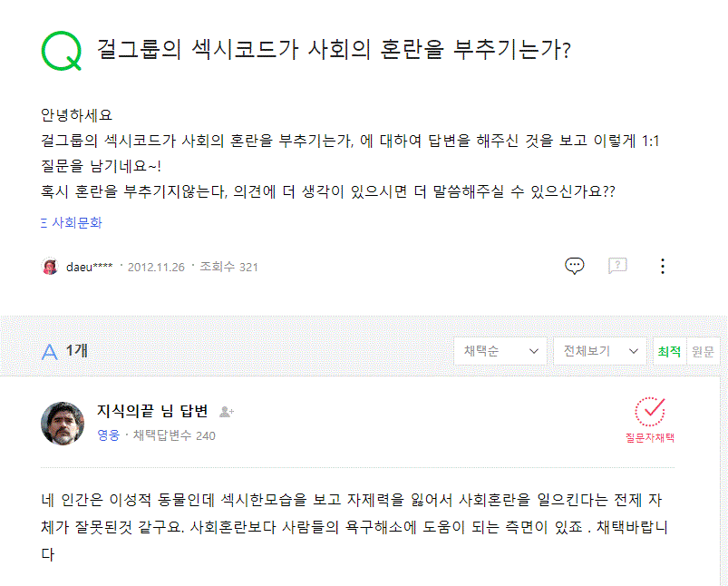Screen dimensions: 728x586
Task: Open the 사회문화 category link
Action: [77, 222]
